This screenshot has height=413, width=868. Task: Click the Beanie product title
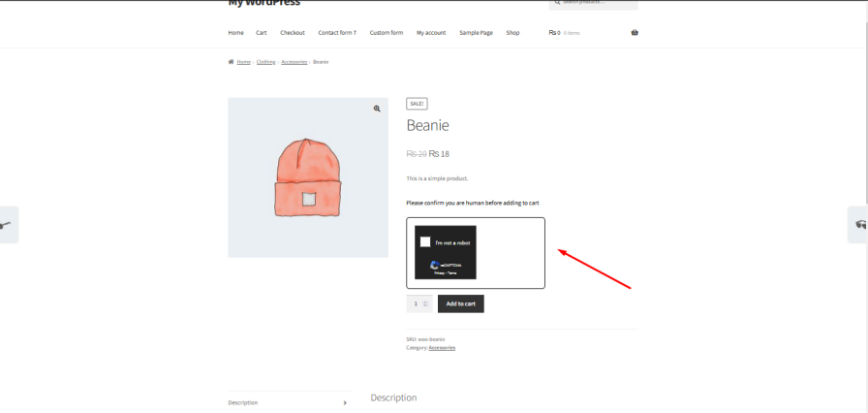pos(427,126)
